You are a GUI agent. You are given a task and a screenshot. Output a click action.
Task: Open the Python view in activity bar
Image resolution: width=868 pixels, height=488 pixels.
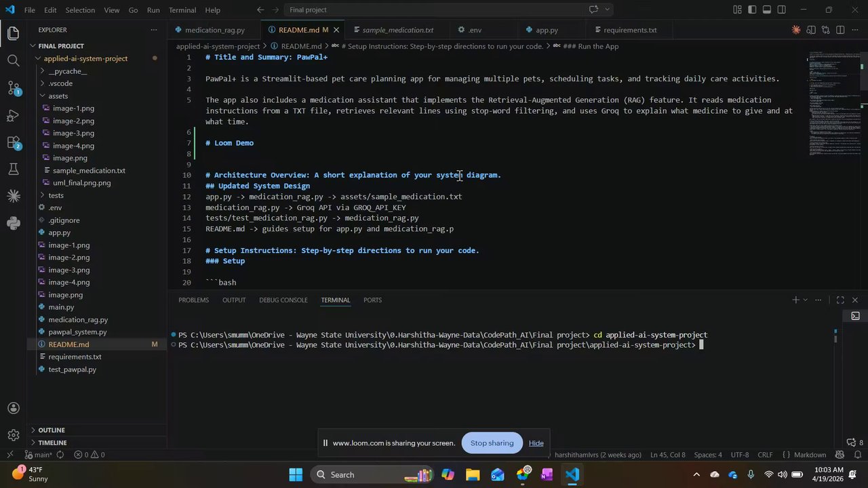tap(13, 223)
